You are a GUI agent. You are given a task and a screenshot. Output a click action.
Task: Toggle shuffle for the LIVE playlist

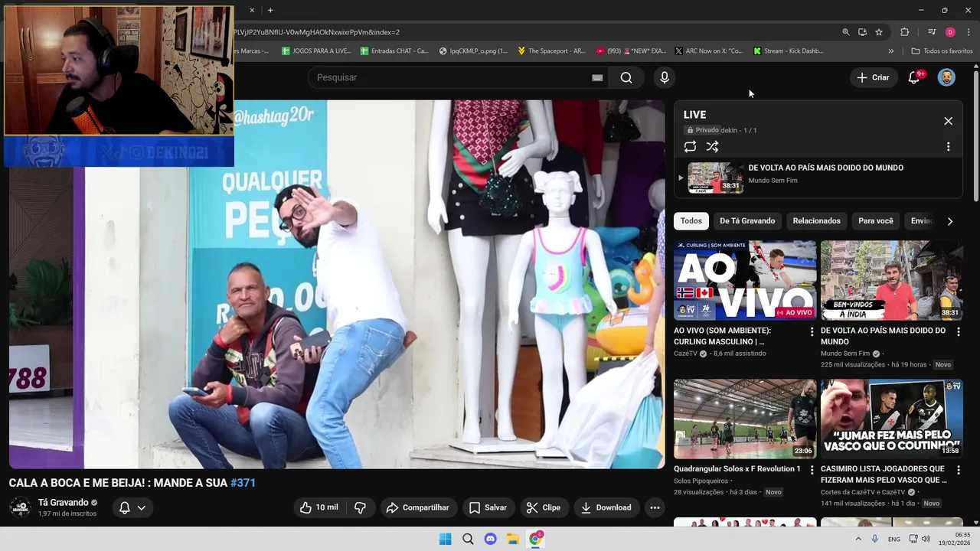pyautogui.click(x=712, y=147)
